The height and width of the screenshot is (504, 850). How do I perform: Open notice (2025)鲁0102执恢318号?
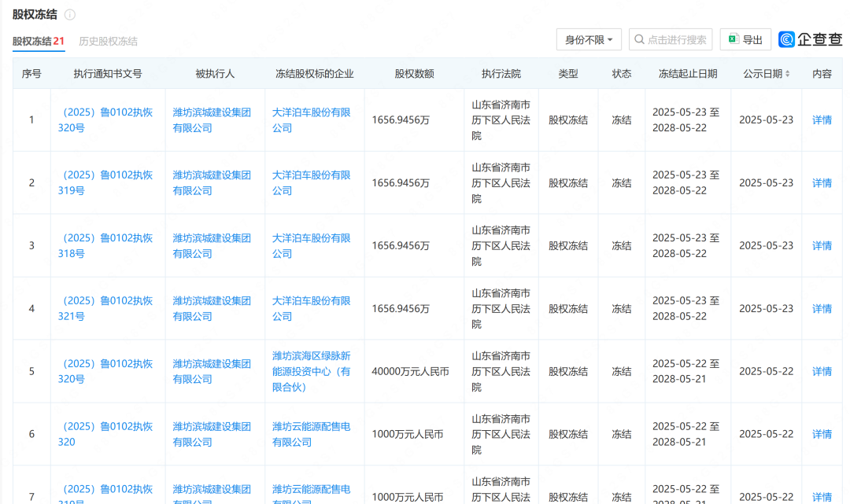105,246
